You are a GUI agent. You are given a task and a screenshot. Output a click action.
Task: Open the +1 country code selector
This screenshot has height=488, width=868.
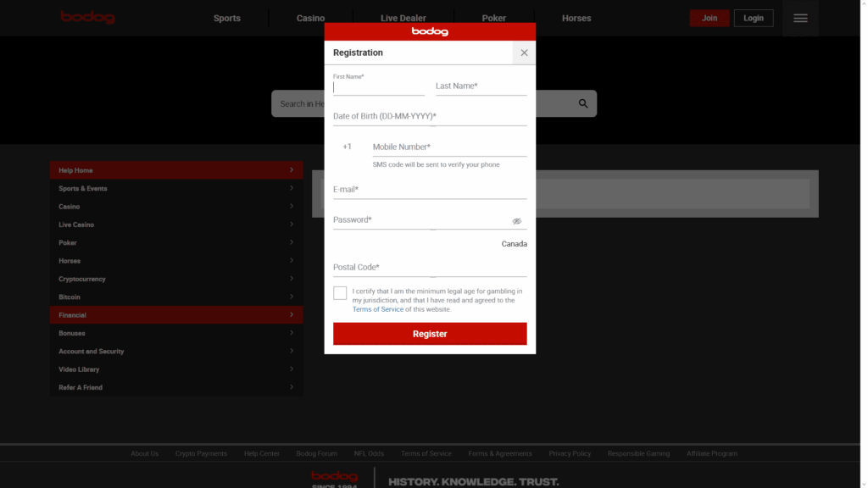348,146
